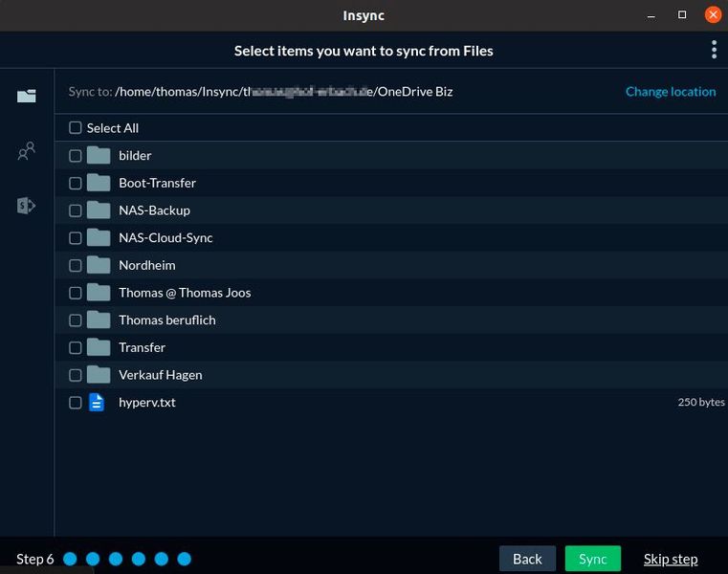
Task: Open the Files view in sidebar
Action: click(x=27, y=96)
